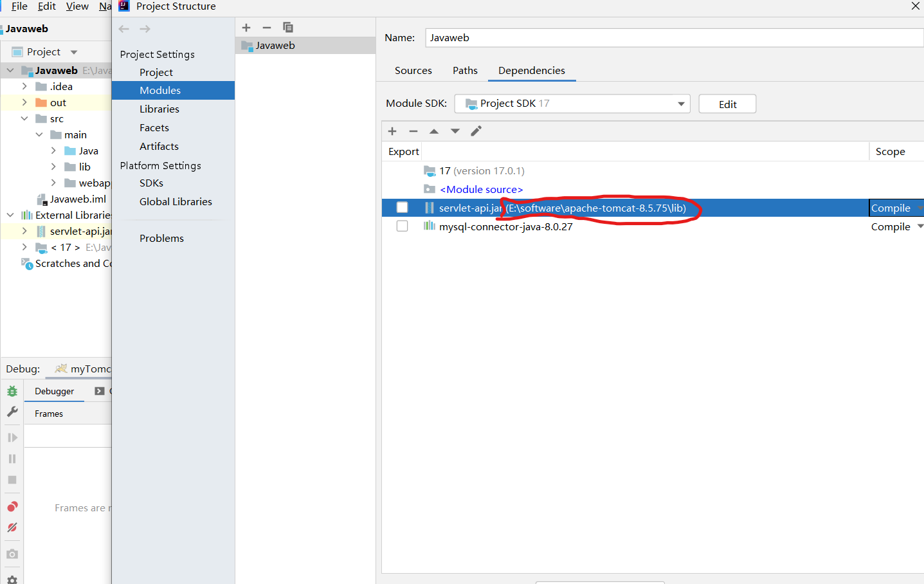
Task: Switch to the Paths tab
Action: (465, 71)
